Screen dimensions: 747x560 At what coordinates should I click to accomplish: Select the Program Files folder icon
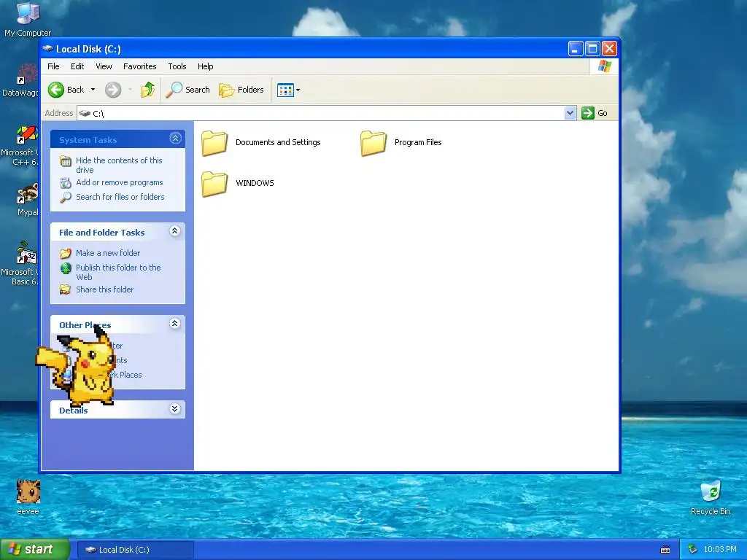[373, 143]
